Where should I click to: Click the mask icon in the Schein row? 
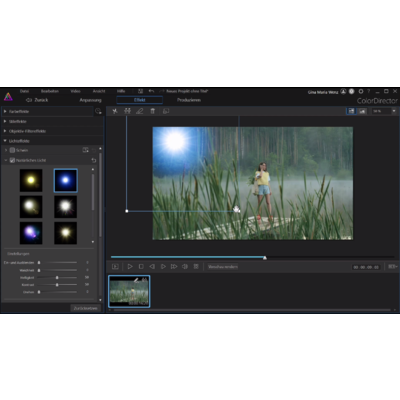pyautogui.click(x=86, y=150)
